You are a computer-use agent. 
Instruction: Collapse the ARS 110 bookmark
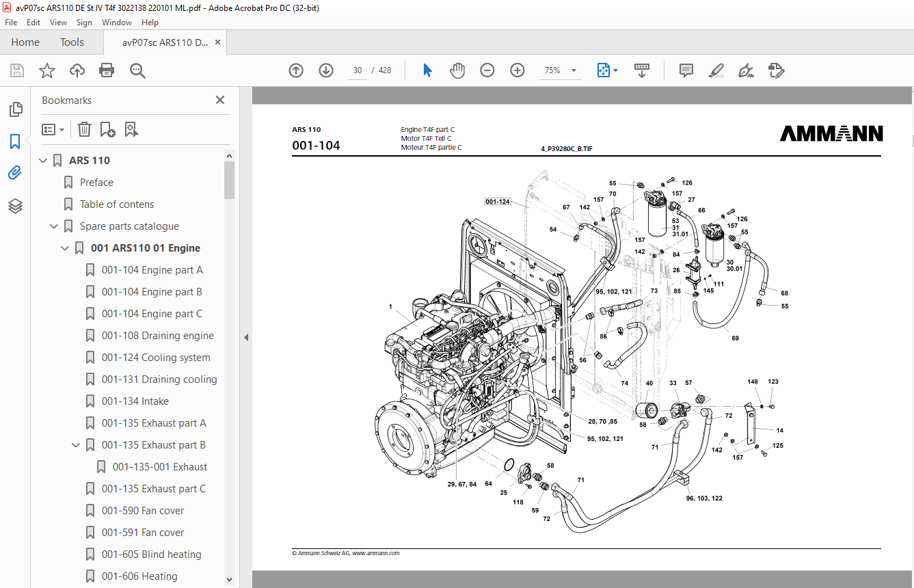pyautogui.click(x=44, y=161)
